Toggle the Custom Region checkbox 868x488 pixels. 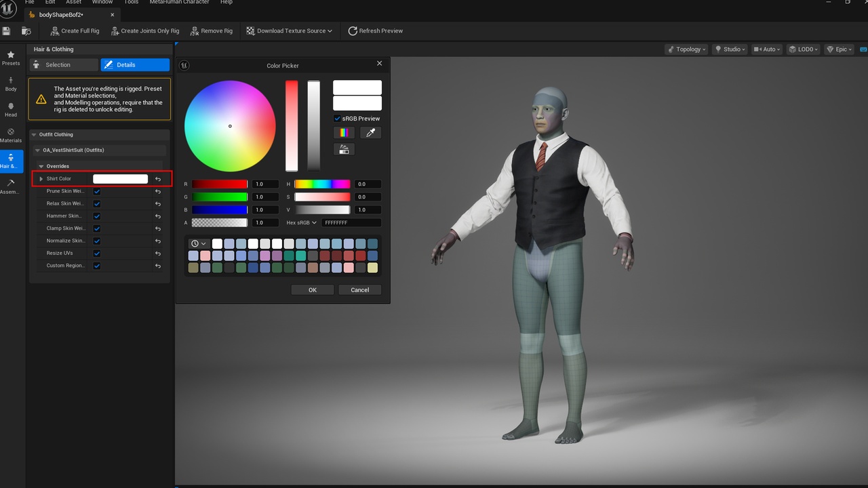coord(97,266)
